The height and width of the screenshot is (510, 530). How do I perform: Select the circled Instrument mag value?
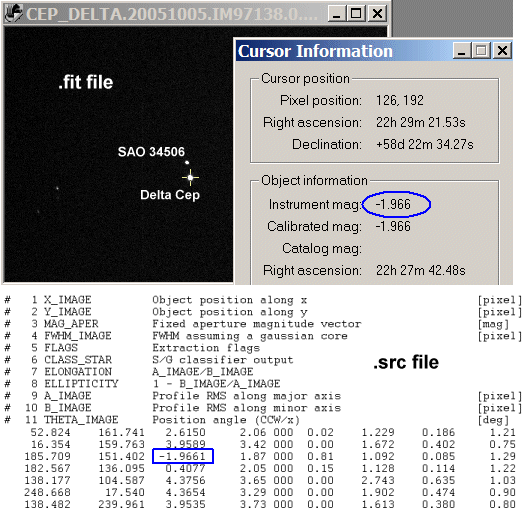click(x=393, y=204)
